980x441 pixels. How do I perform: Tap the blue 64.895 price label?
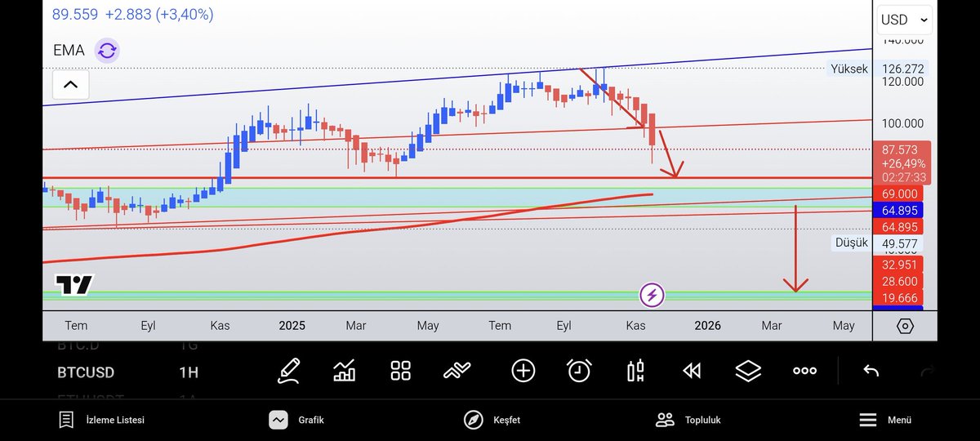coord(899,210)
